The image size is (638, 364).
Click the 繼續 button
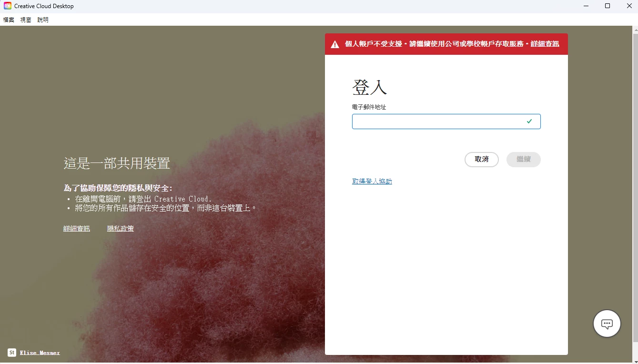click(524, 160)
